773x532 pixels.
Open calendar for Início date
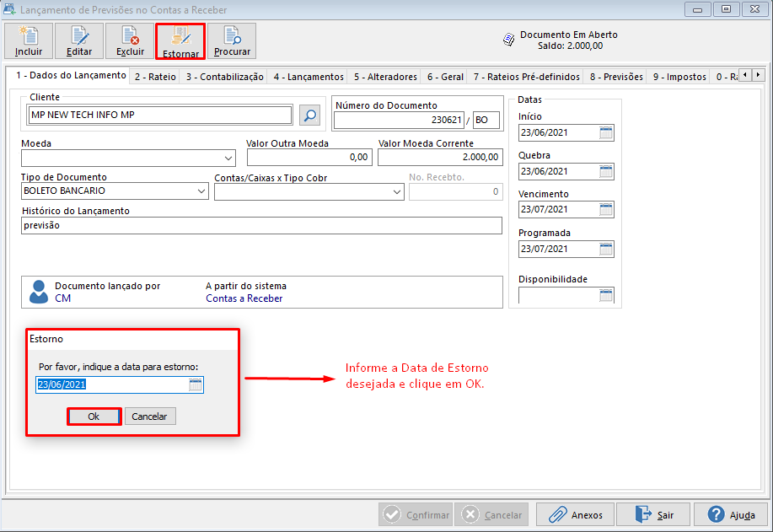coord(606,132)
